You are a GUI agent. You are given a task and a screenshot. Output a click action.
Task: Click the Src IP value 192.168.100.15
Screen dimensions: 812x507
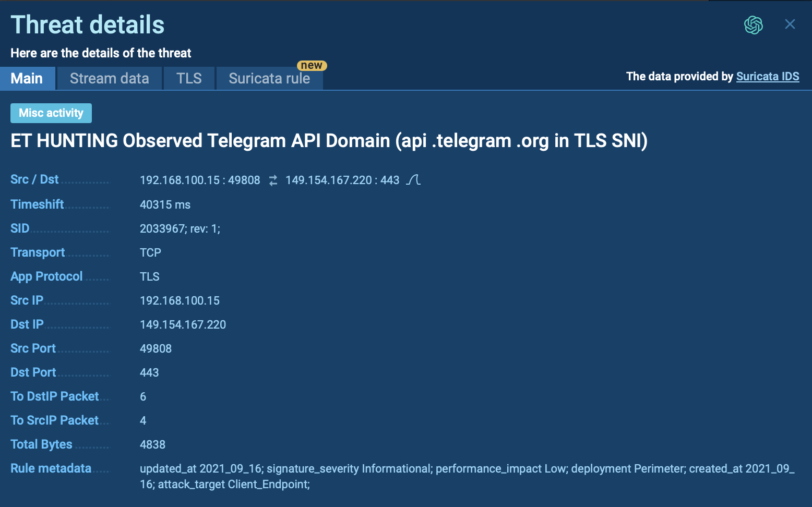click(x=180, y=300)
